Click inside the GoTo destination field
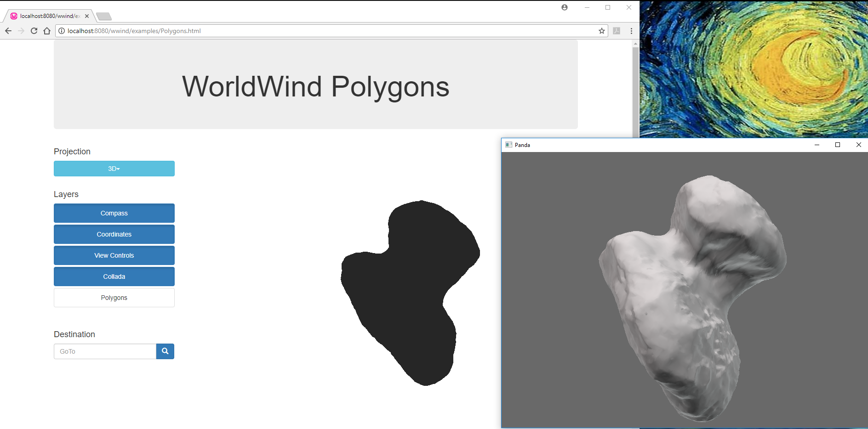Image resolution: width=868 pixels, height=429 pixels. point(104,351)
